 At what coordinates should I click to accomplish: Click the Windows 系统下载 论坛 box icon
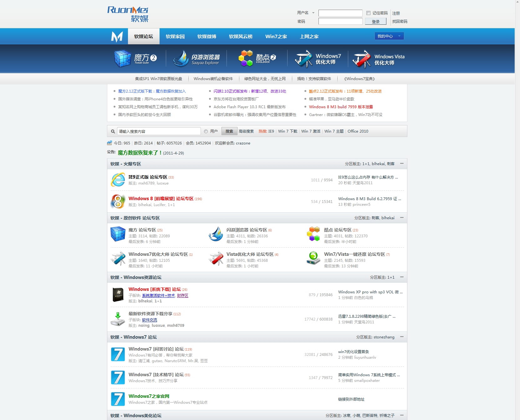coord(118,295)
